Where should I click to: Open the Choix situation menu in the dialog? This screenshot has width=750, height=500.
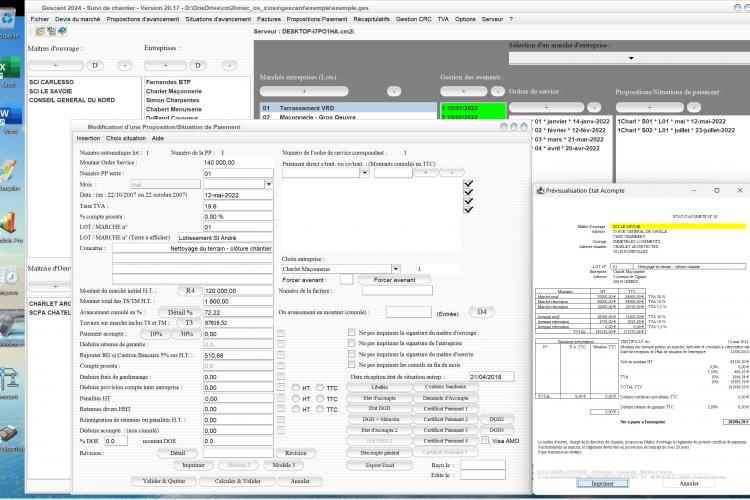(x=126, y=138)
